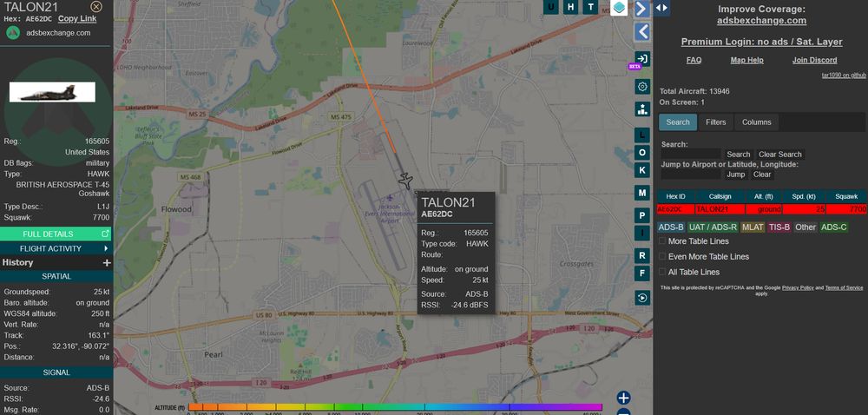Collapse the SIGNAL section header
Viewport: 868px width, 415px height.
tap(56, 372)
